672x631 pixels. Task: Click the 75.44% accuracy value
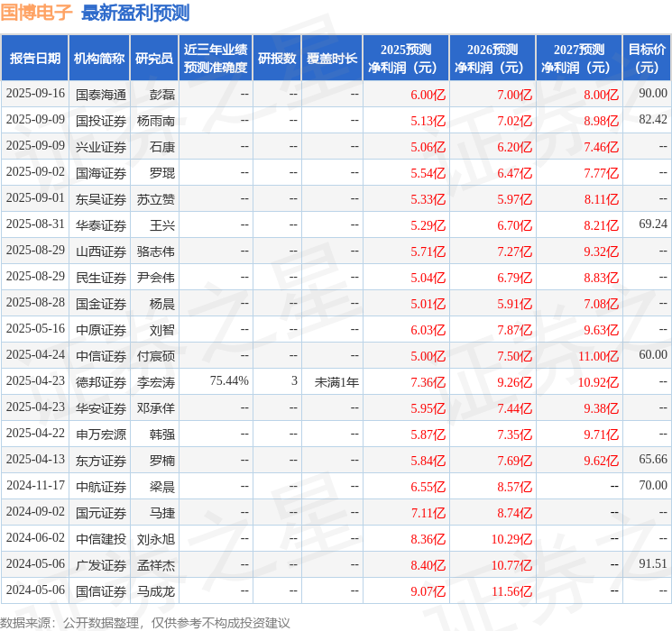(229, 380)
